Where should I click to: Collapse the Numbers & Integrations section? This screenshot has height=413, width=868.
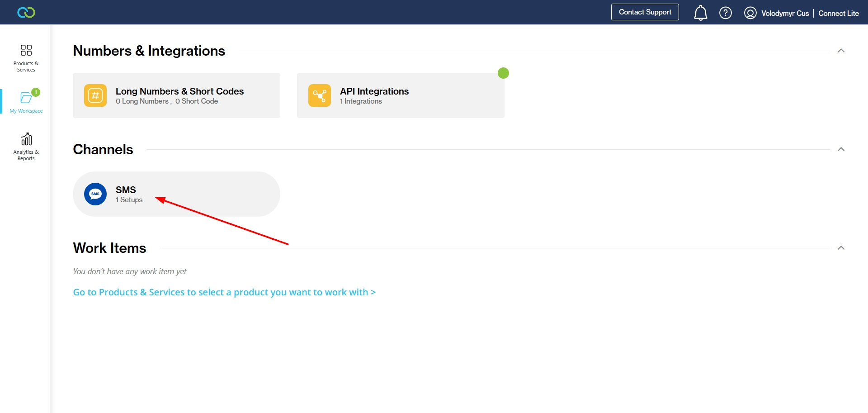[841, 51]
